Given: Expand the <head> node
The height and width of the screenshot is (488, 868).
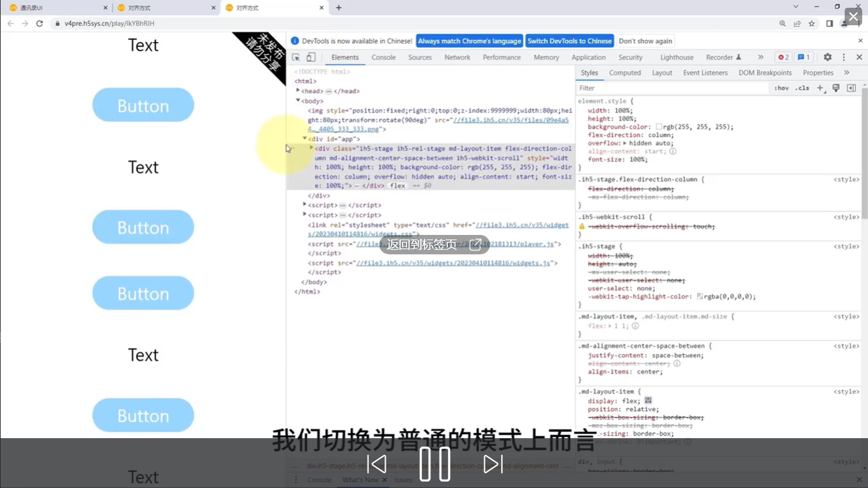Looking at the screenshot, I should click(x=298, y=91).
